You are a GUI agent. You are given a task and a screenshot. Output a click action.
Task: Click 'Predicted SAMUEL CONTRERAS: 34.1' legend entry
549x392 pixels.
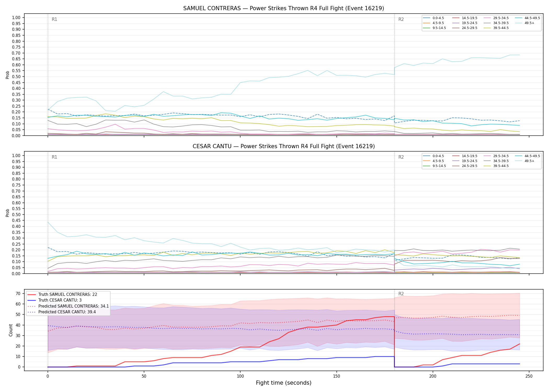point(68,306)
